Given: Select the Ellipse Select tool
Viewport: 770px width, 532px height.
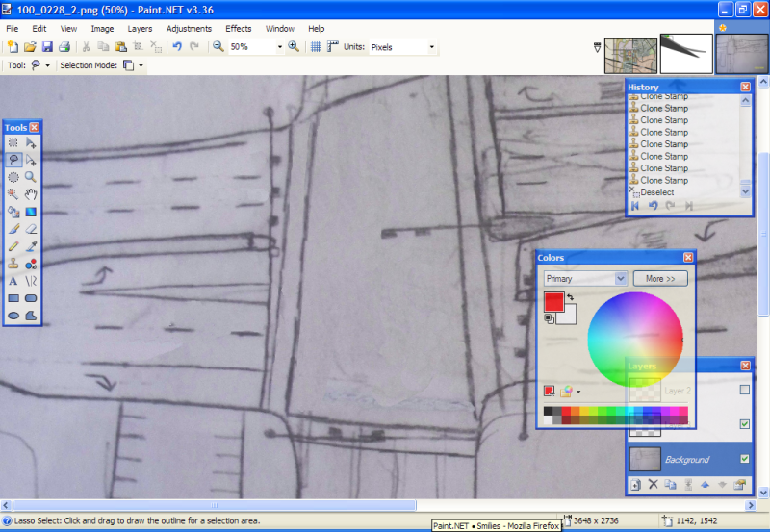Looking at the screenshot, I should pyautogui.click(x=13, y=177).
